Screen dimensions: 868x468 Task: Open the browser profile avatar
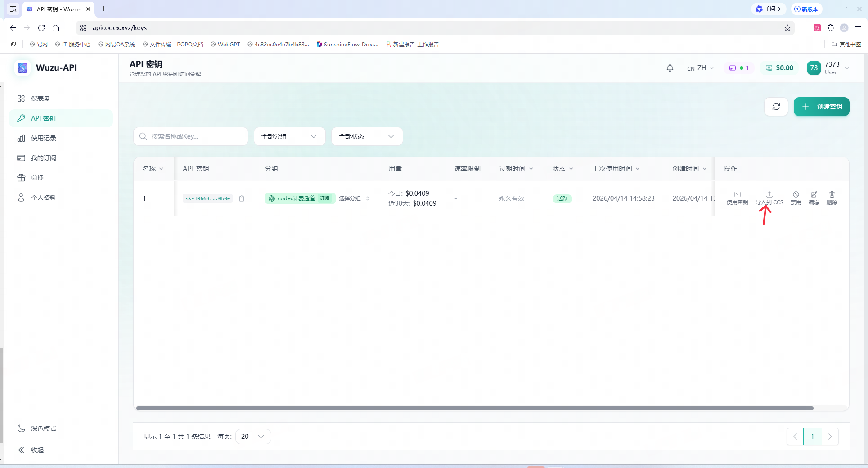click(844, 28)
